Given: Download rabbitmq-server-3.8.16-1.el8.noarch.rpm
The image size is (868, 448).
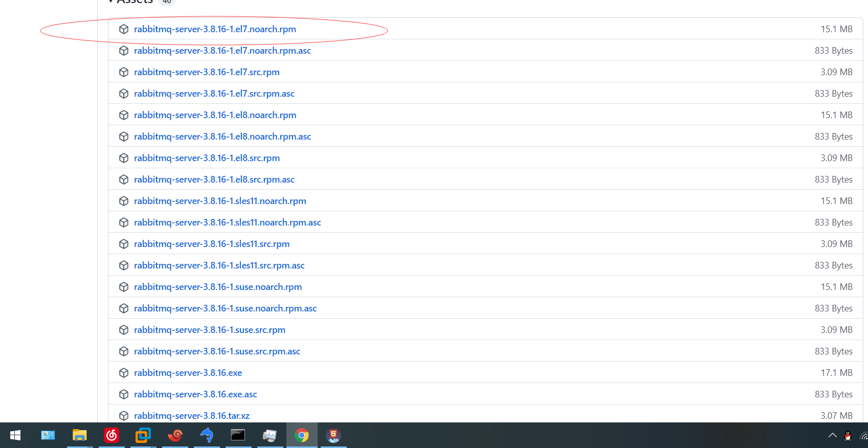Looking at the screenshot, I should coord(215,115).
